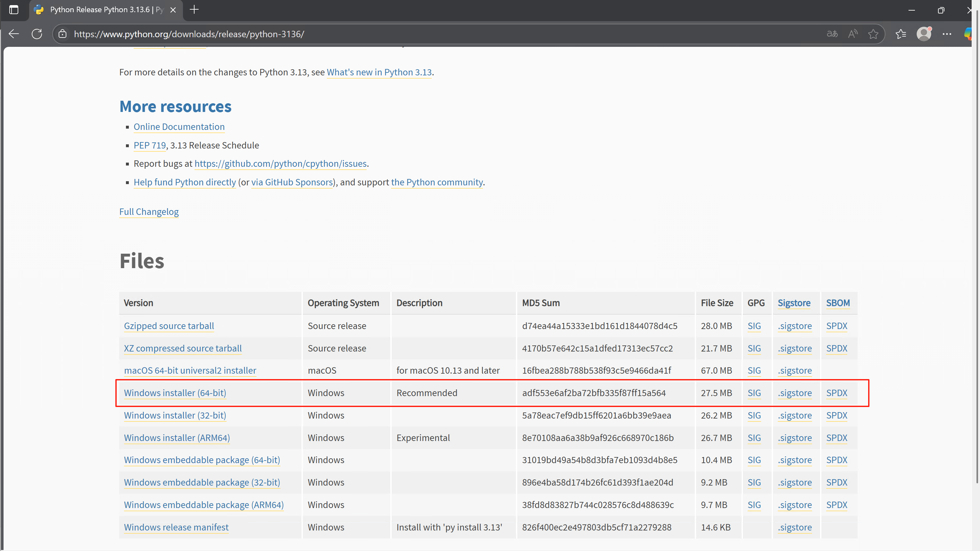
Task: Download macOS 64-bit universal2 installer
Action: pos(190,370)
